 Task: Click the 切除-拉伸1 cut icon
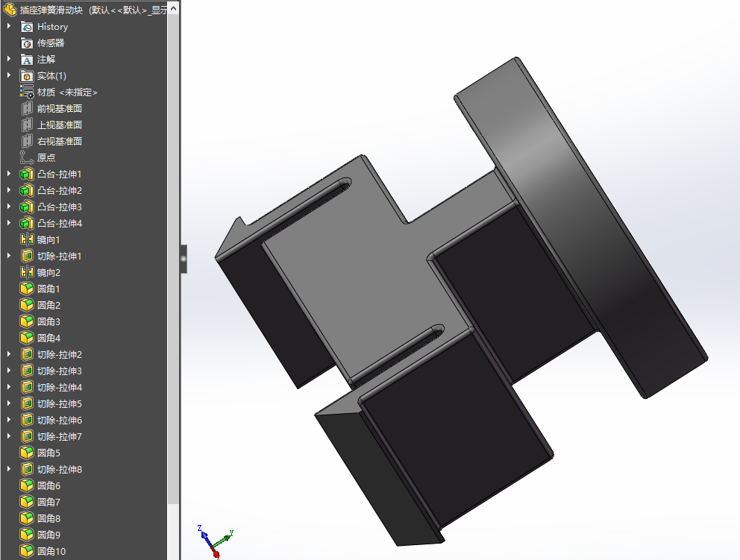tap(27, 257)
